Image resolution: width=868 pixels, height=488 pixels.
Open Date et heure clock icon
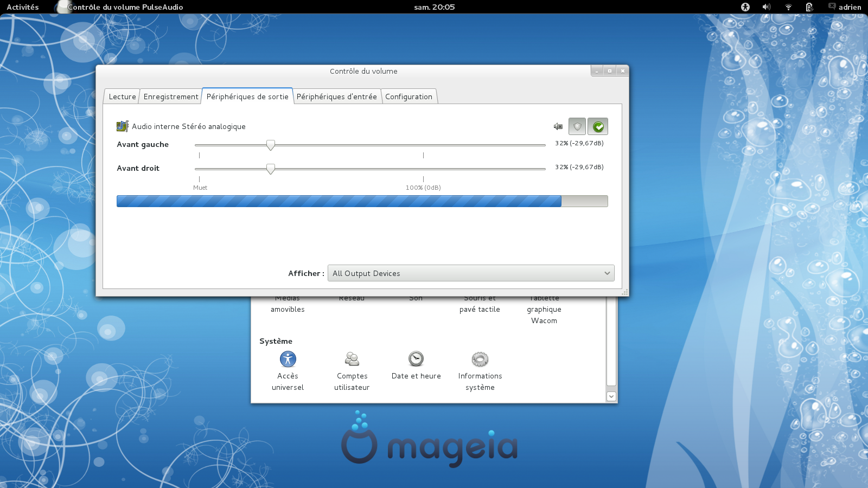pos(416,359)
